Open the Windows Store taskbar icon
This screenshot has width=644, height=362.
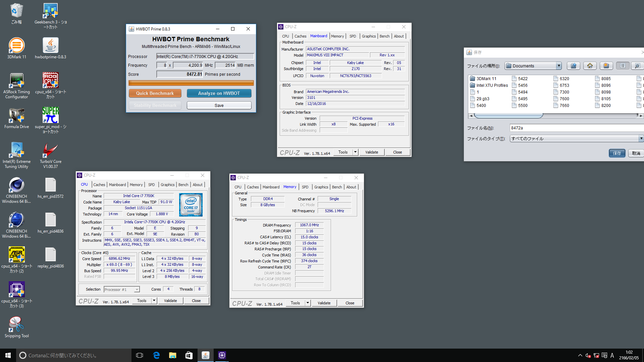(x=189, y=355)
